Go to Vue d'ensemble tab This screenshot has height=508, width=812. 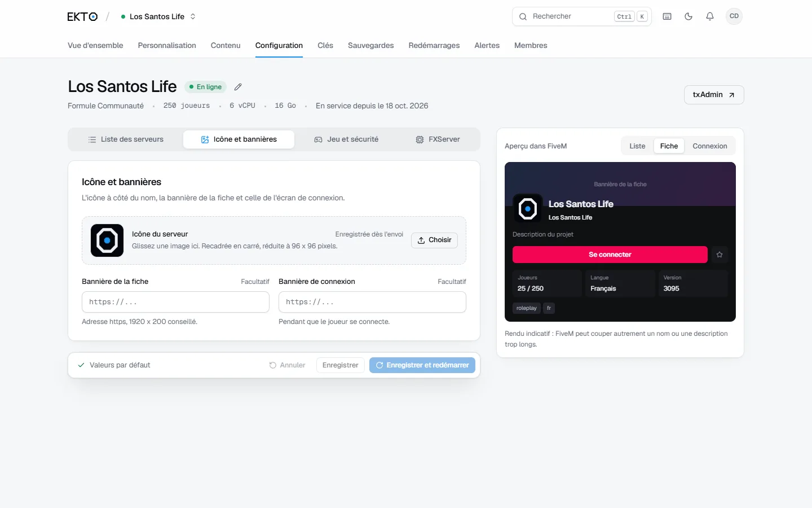tap(95, 46)
